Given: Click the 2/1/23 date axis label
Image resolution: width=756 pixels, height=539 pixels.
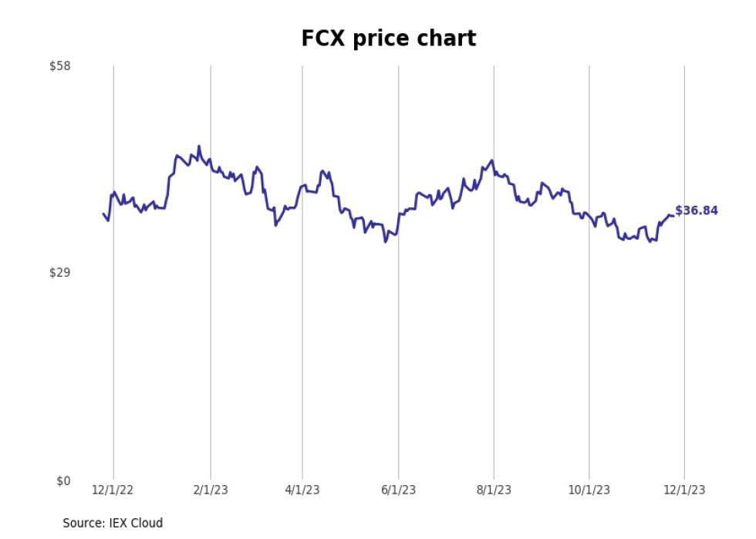Looking at the screenshot, I should (211, 490).
